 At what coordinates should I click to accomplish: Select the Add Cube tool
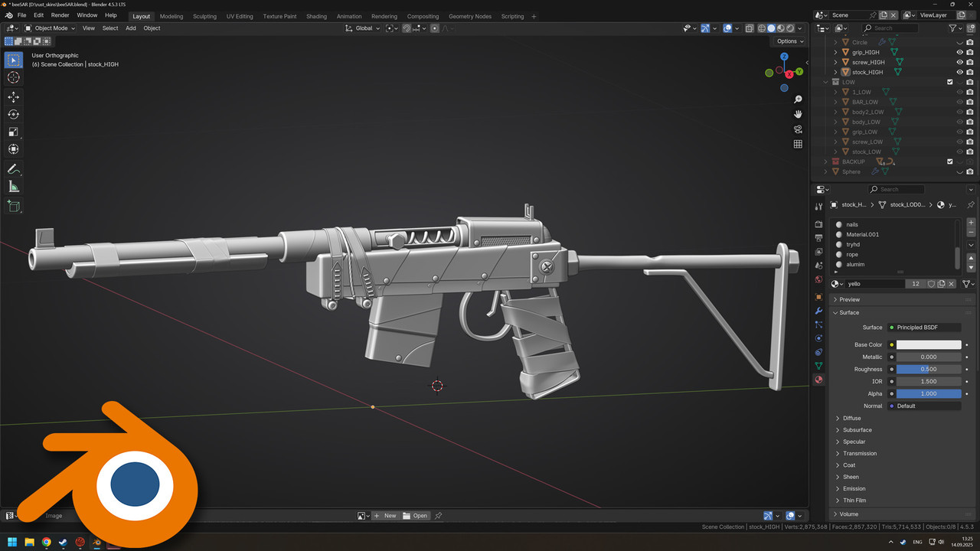[x=13, y=206]
